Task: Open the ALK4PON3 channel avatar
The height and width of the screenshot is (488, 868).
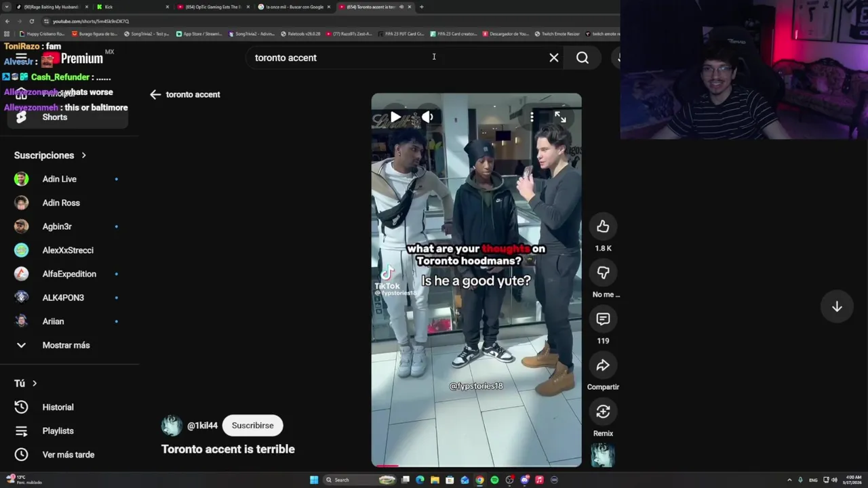Action: (x=22, y=298)
